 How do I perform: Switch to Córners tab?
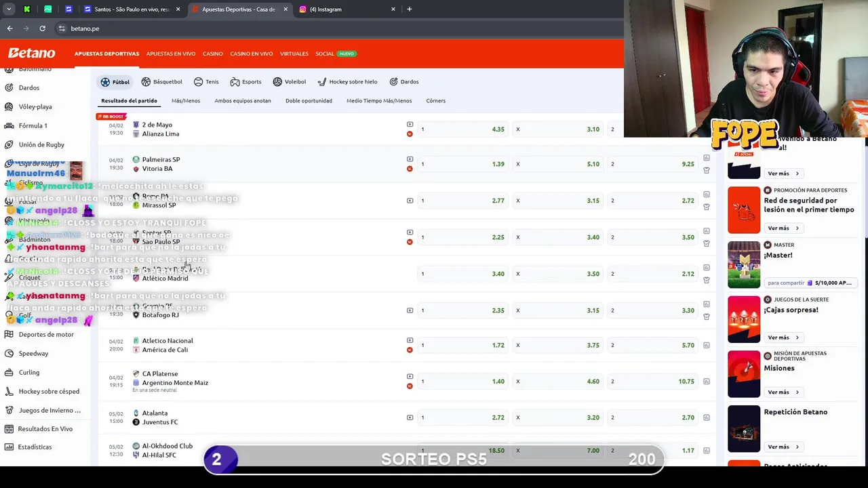pos(435,100)
